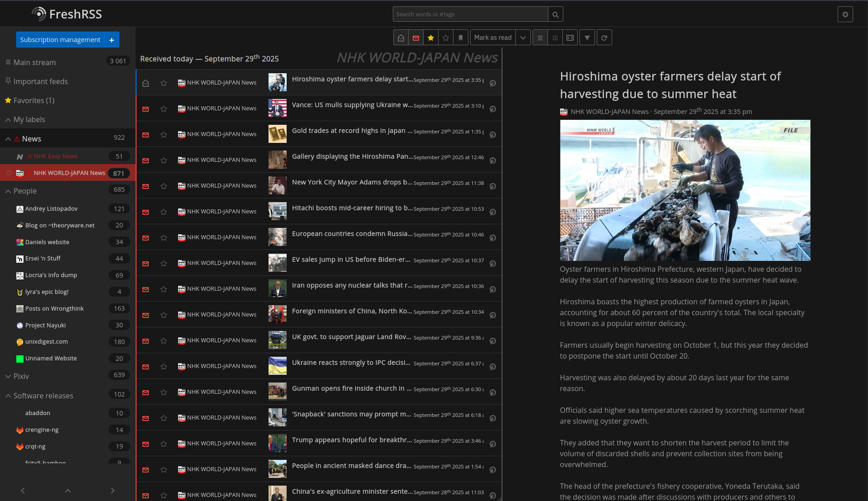
Task: Open Gold trades article link icon
Action: coord(493,135)
